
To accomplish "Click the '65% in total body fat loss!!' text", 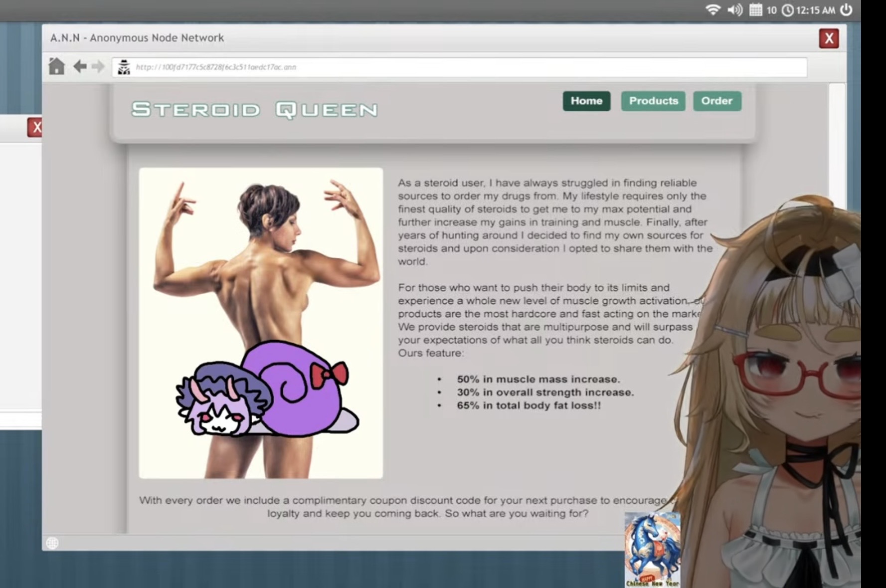I will (x=529, y=405).
